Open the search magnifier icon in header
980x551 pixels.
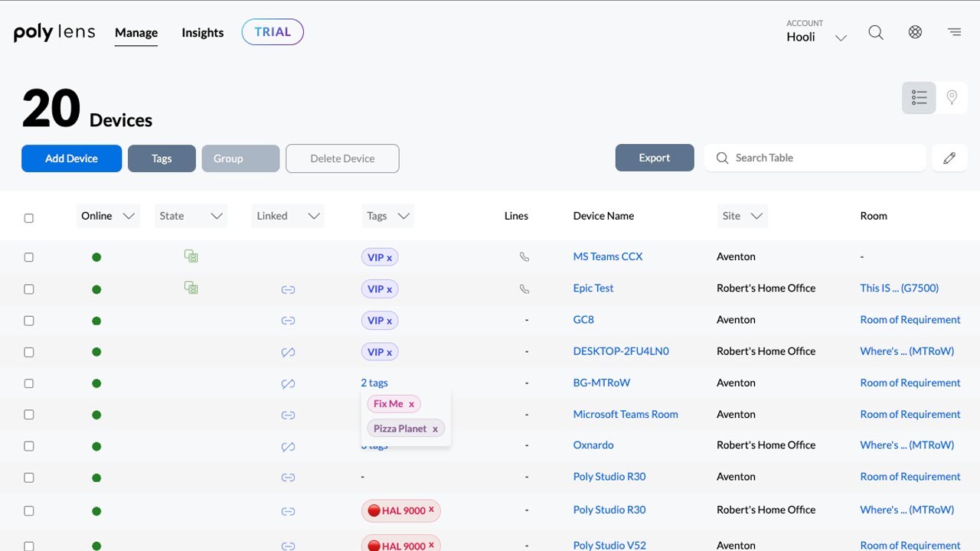click(876, 33)
